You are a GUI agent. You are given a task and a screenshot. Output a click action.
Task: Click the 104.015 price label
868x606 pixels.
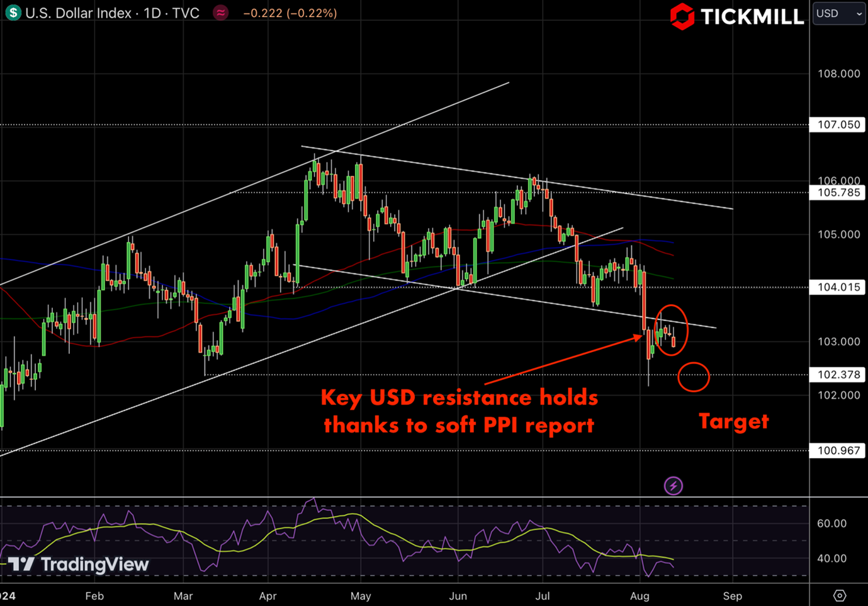tap(838, 287)
